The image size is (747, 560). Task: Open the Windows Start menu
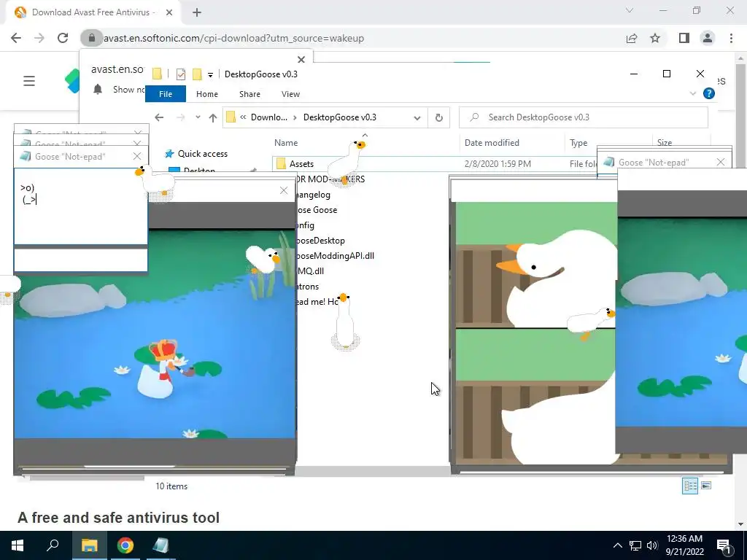tap(18, 545)
